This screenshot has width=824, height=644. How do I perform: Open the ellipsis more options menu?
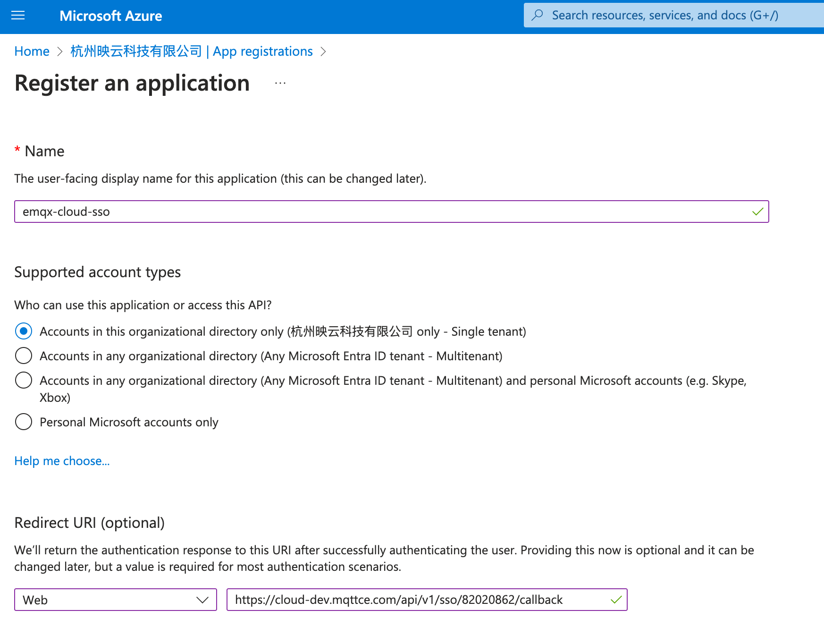coord(280,83)
